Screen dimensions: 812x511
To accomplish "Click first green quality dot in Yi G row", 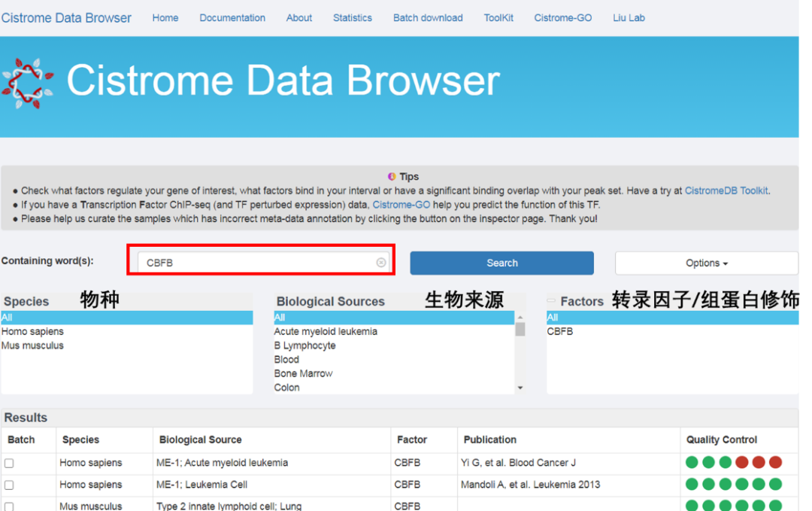I will coord(692,462).
